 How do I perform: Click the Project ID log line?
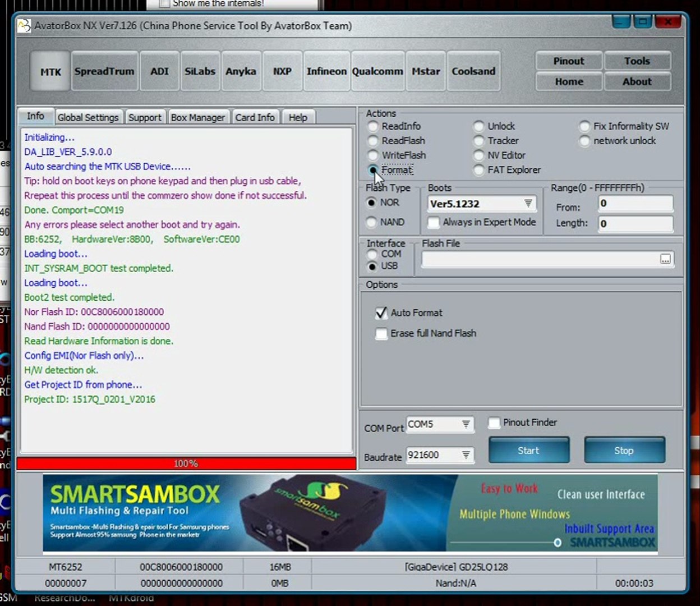(x=90, y=400)
